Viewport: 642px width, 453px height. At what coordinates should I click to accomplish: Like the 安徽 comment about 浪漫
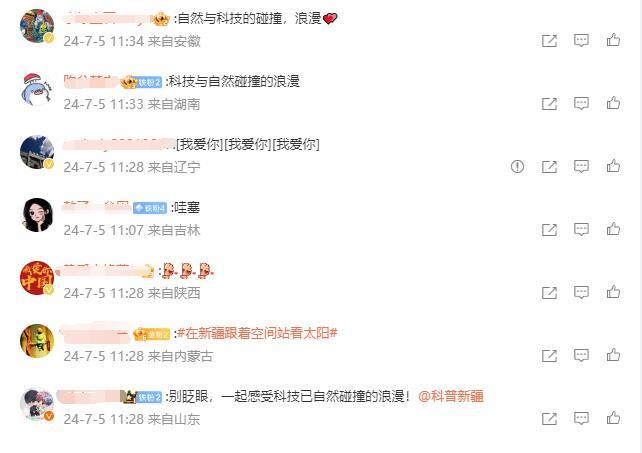tap(613, 40)
